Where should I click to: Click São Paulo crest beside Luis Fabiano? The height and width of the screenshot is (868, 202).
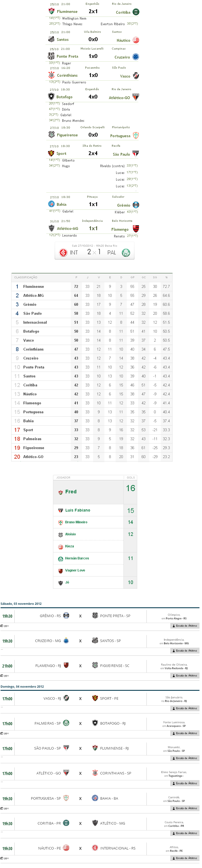tap(61, 510)
